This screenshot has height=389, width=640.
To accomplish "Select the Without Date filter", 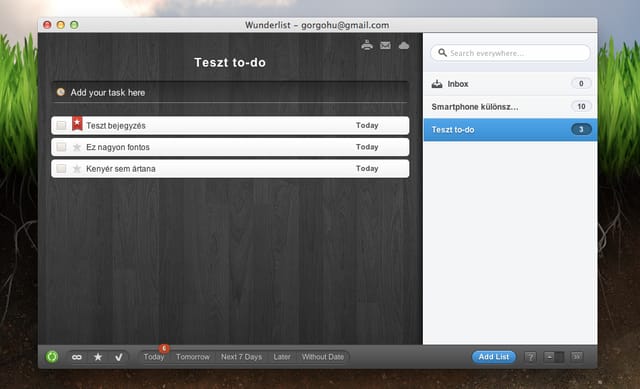I will pos(323,357).
